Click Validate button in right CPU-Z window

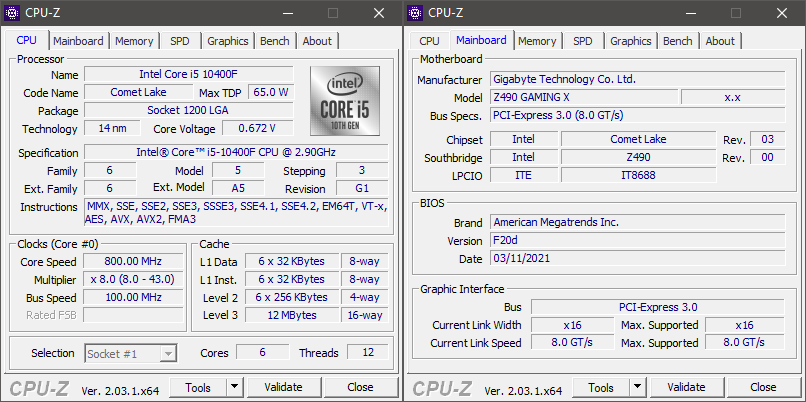point(686,387)
